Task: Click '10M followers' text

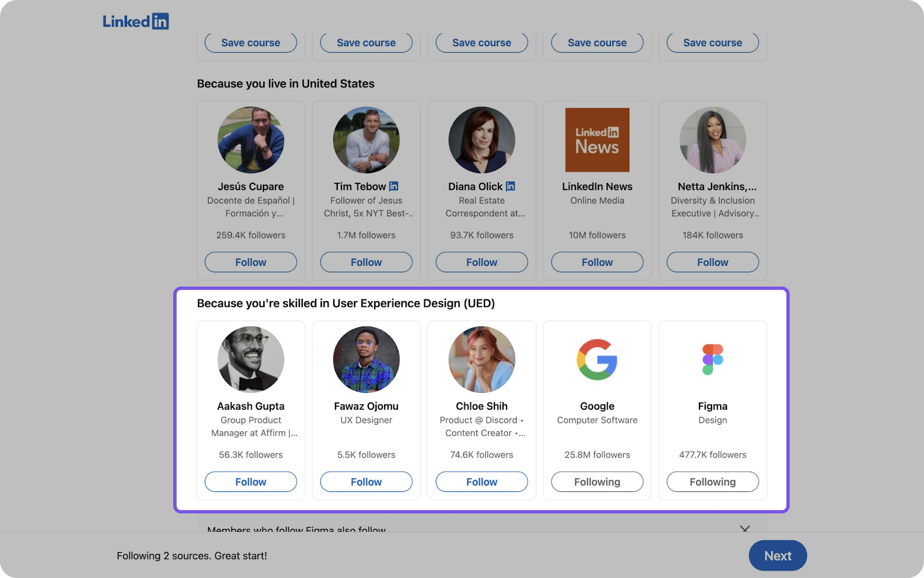Action: 597,235
